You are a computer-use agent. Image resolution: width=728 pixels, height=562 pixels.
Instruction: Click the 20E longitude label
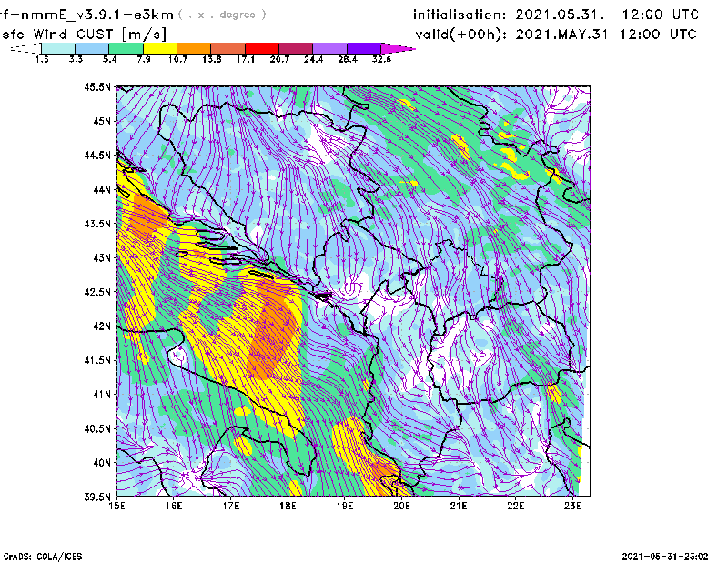click(x=401, y=506)
